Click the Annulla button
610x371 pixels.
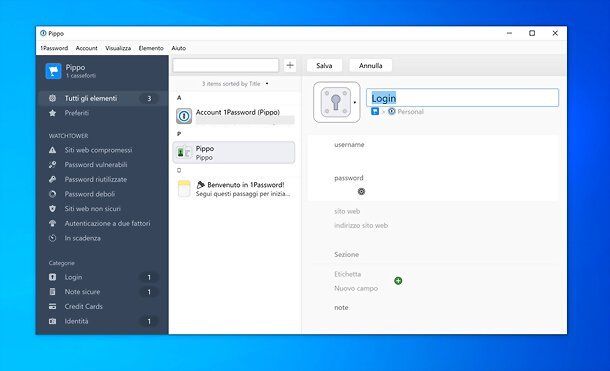(x=370, y=66)
